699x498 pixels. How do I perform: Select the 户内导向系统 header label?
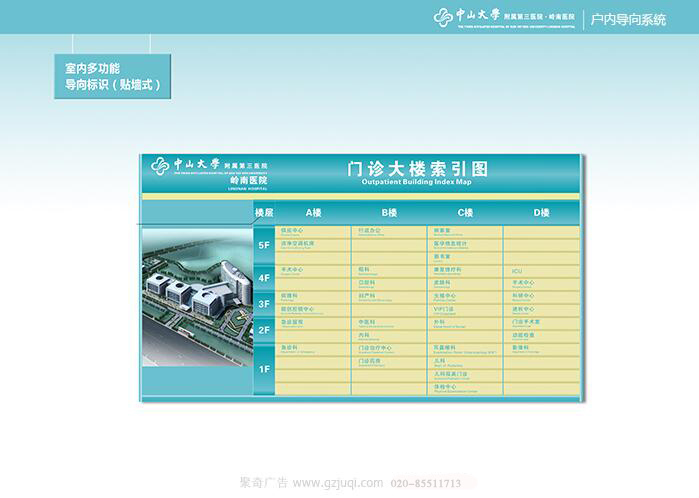(627, 19)
